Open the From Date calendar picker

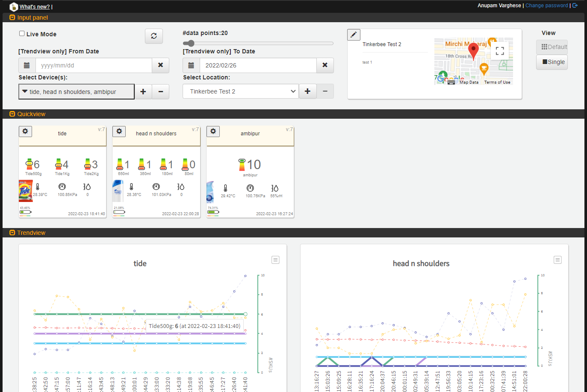[x=27, y=65]
